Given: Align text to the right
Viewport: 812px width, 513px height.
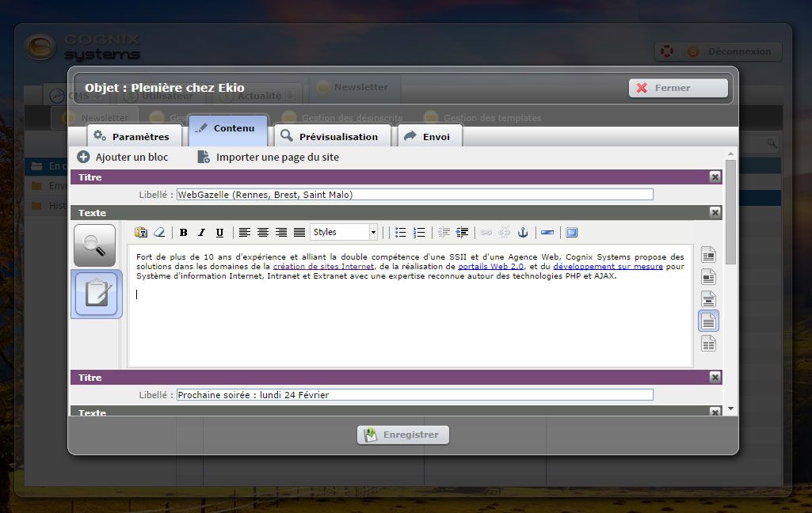Looking at the screenshot, I should (280, 233).
